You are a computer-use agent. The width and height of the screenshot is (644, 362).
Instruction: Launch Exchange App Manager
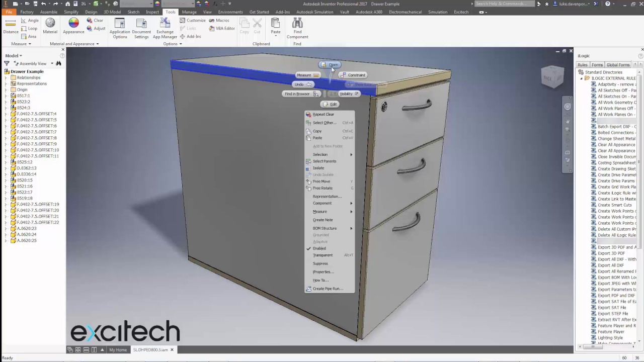pyautogui.click(x=165, y=28)
